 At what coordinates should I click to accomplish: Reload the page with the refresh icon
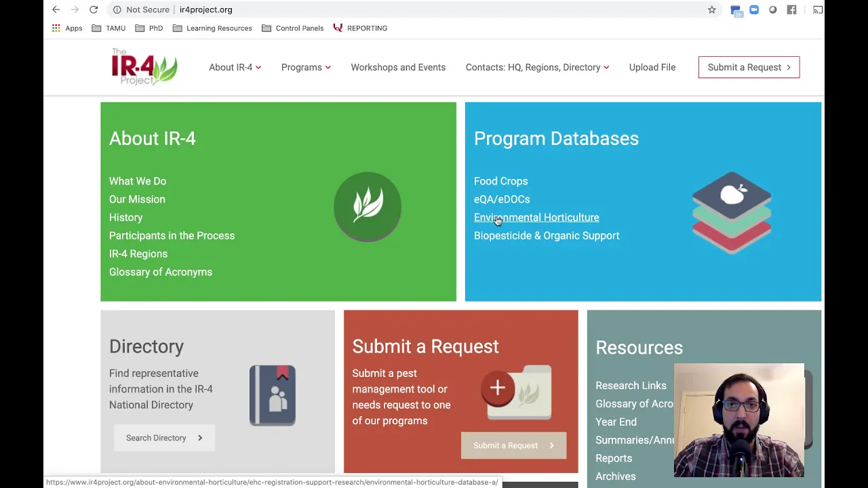(94, 9)
